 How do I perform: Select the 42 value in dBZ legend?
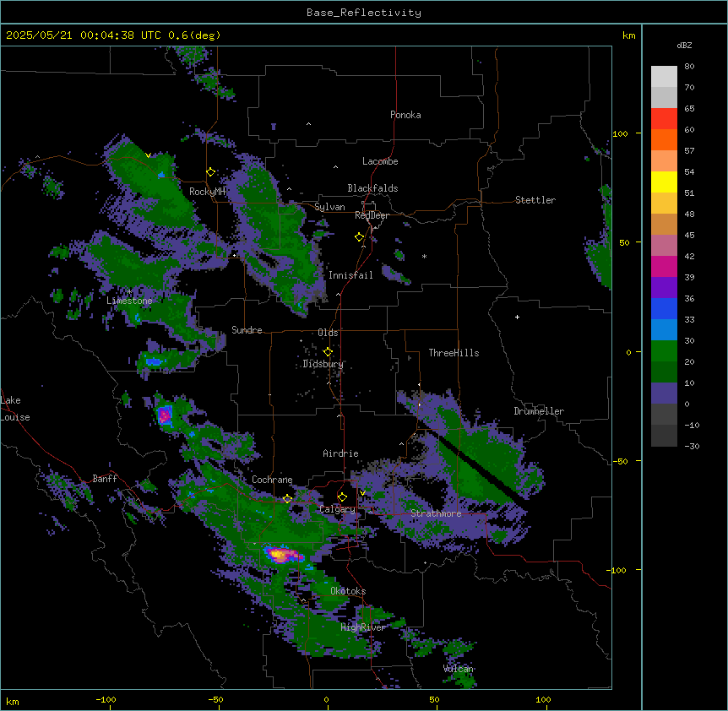pos(689,256)
